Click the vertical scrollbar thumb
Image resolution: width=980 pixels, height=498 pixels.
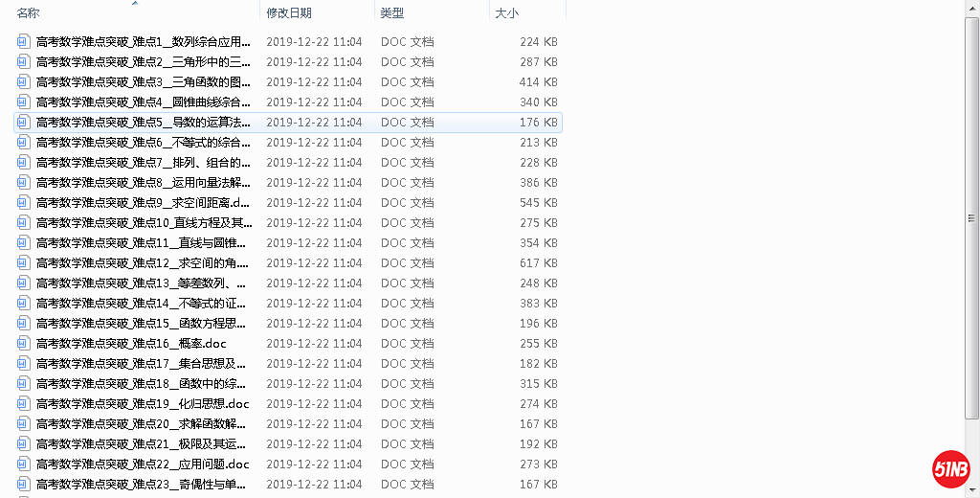point(972,215)
